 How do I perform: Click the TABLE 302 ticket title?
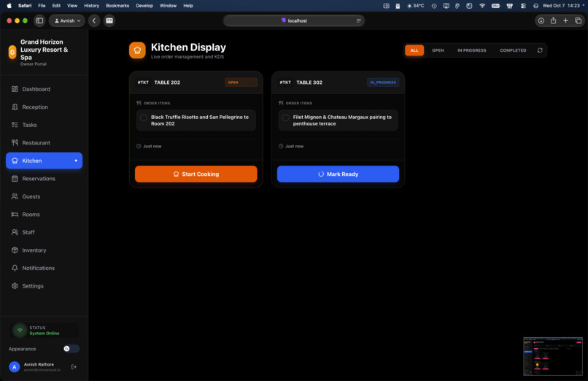[x=309, y=82]
